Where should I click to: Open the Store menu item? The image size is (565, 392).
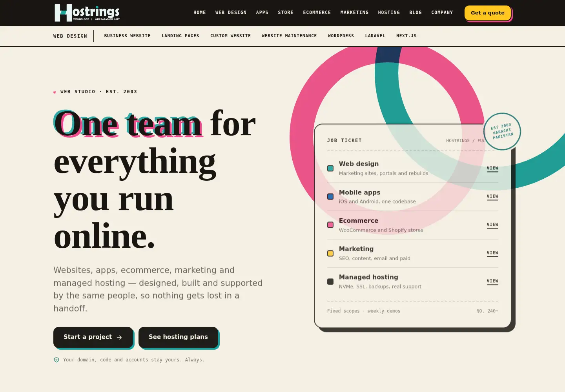[x=286, y=13]
